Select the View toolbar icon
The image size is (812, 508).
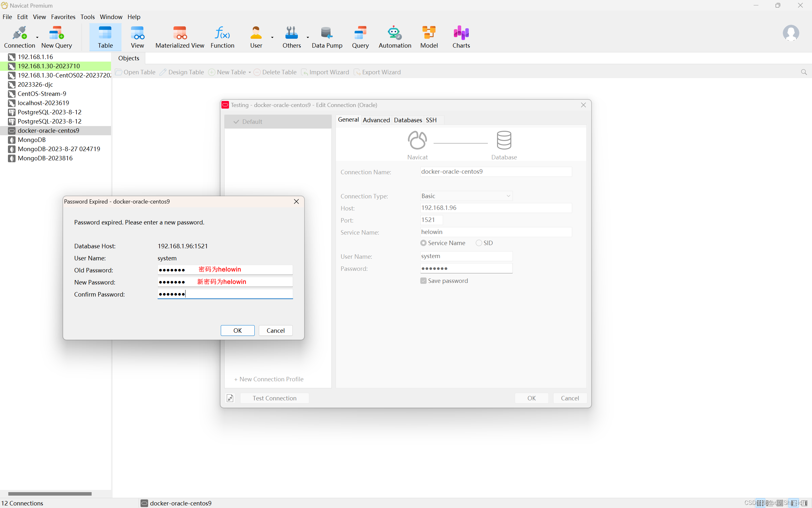137,37
